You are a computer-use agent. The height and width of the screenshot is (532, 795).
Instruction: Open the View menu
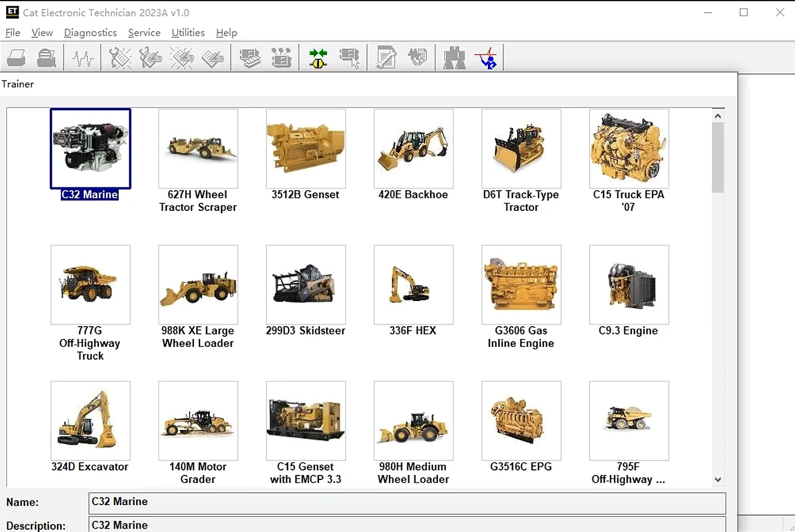[x=42, y=32]
